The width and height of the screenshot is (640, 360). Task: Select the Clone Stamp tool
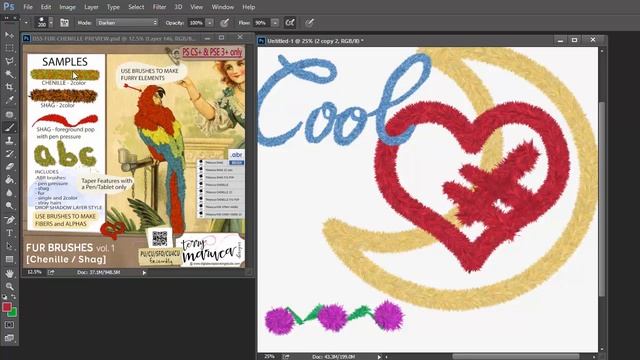coord(9,140)
